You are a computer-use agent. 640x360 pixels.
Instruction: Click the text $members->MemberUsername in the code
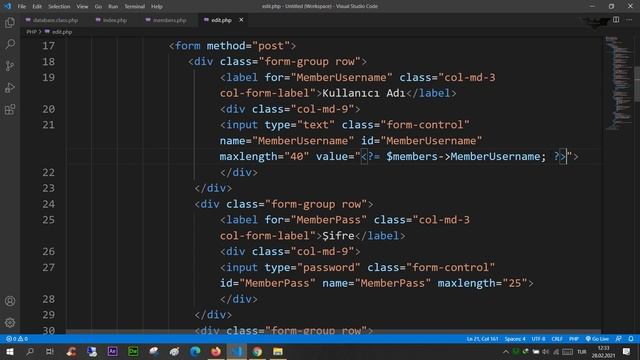(463, 157)
